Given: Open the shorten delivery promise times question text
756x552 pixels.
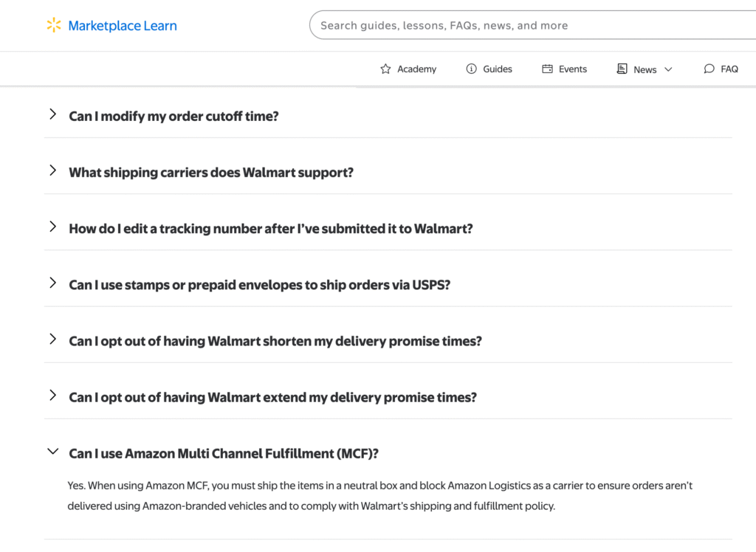Looking at the screenshot, I should pyautogui.click(x=275, y=342).
